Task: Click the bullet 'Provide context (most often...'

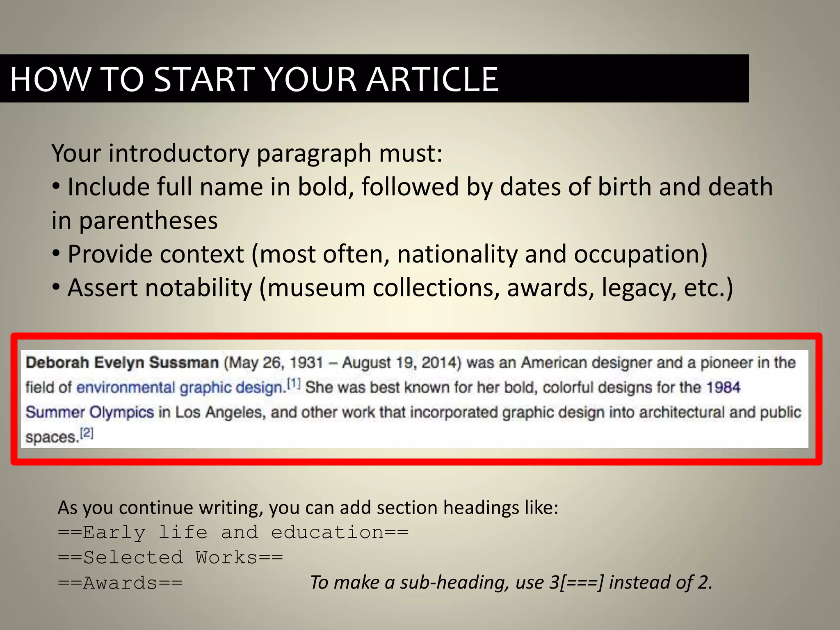Action: click(380, 254)
